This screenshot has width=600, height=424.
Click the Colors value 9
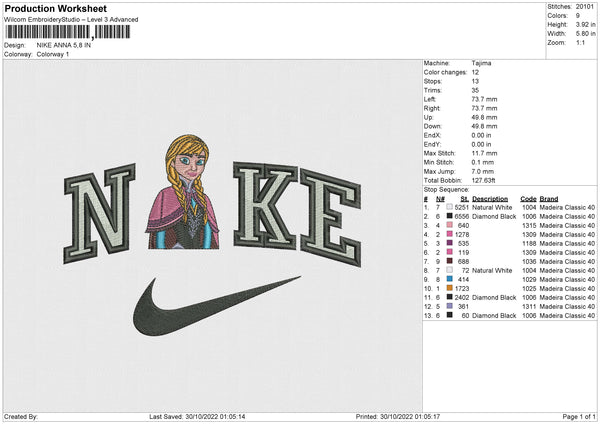pyautogui.click(x=578, y=16)
